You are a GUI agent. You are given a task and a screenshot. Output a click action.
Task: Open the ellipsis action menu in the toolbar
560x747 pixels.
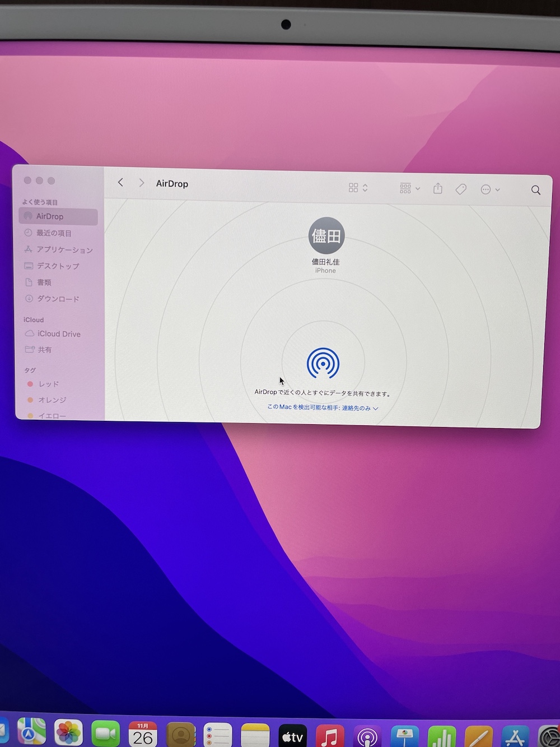point(490,189)
